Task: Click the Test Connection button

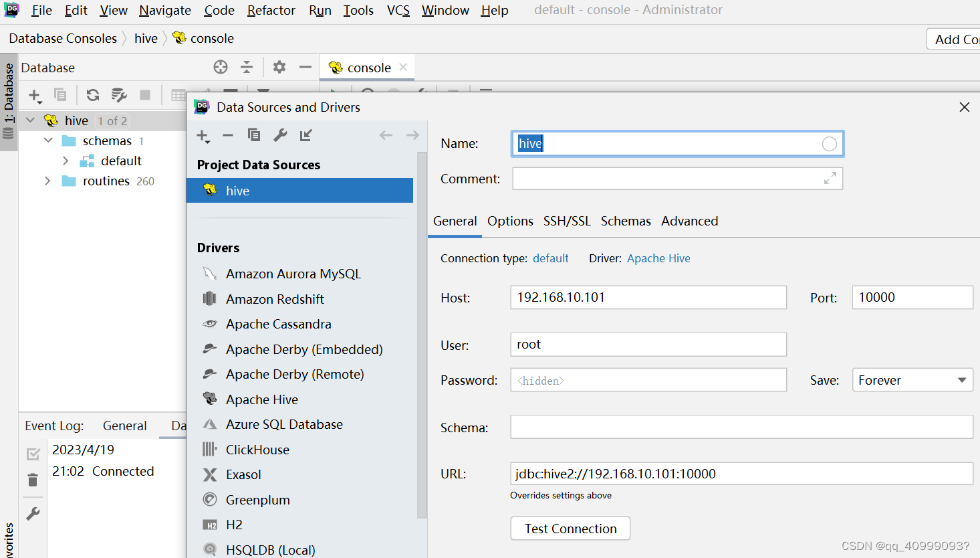Action: 570,529
